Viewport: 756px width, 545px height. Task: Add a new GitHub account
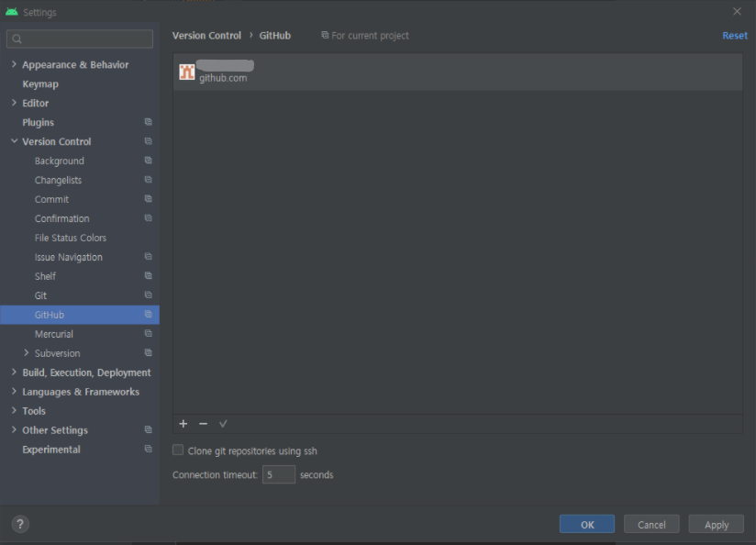[x=183, y=423]
